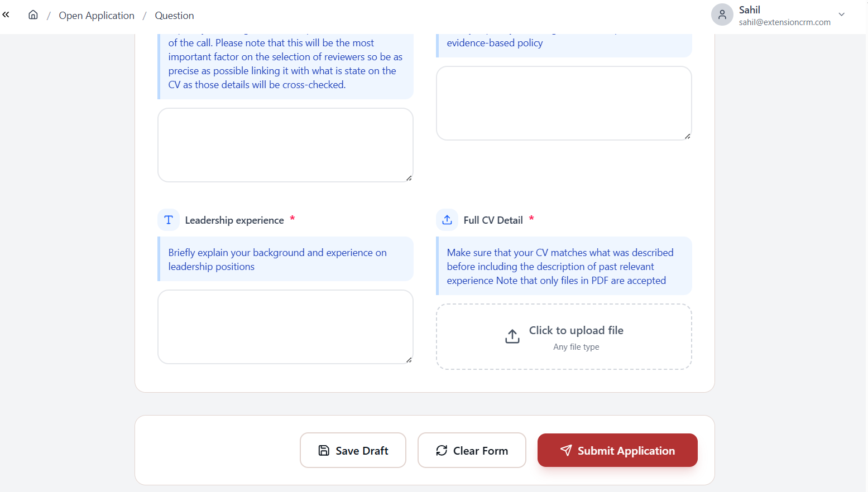Image resolution: width=868 pixels, height=492 pixels.
Task: Click the text icon beside Leadership experience
Action: tap(169, 220)
